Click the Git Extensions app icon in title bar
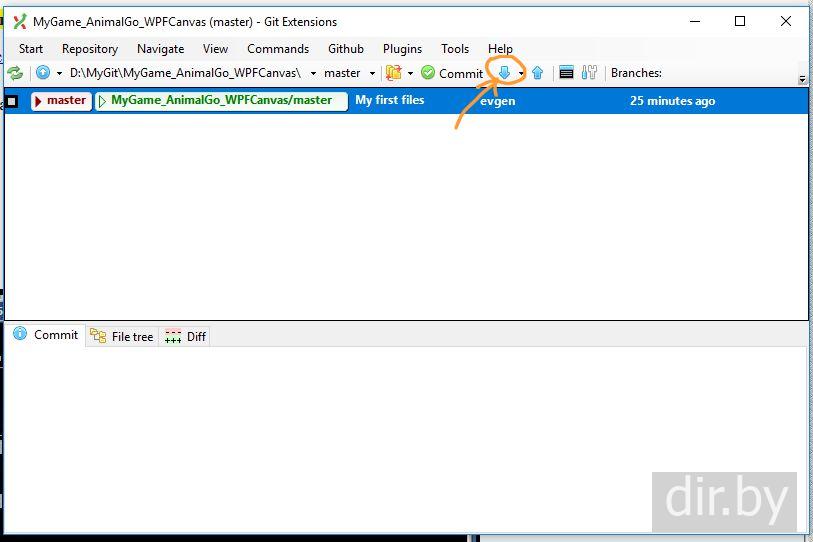 [20, 22]
